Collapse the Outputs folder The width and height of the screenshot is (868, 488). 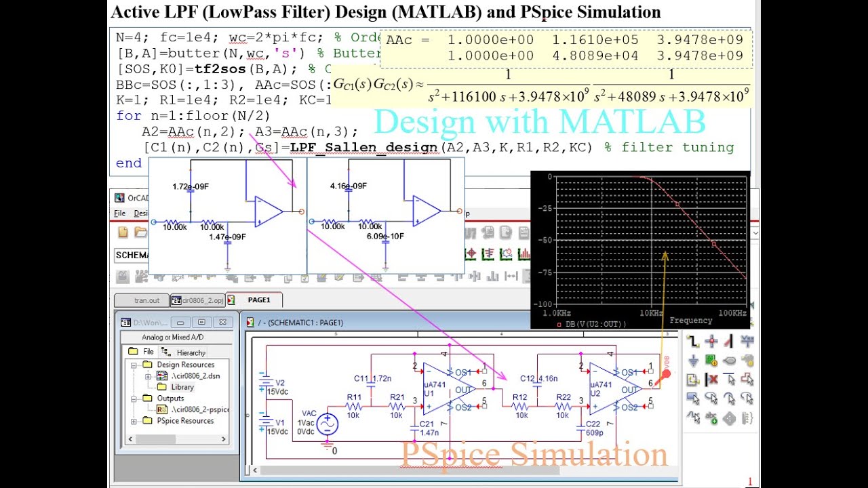(134, 399)
